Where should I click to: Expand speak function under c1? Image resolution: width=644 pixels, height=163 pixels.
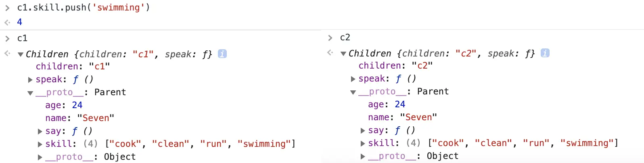coord(30,80)
